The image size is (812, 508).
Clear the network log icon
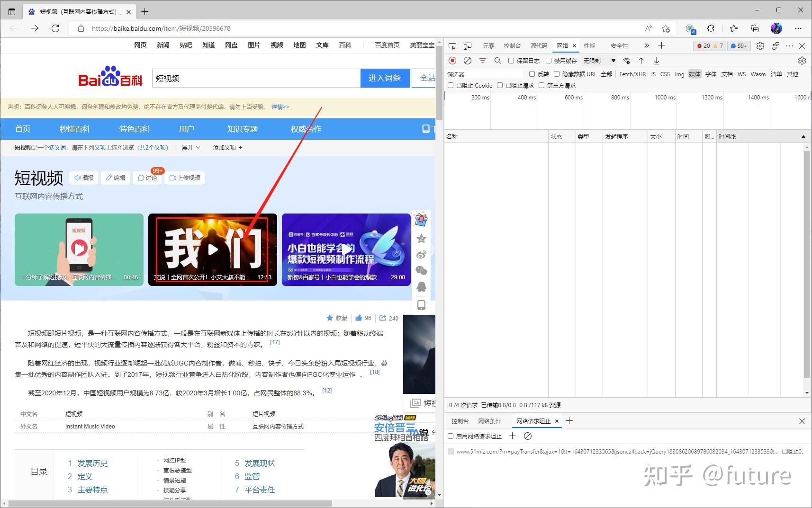[x=468, y=61]
